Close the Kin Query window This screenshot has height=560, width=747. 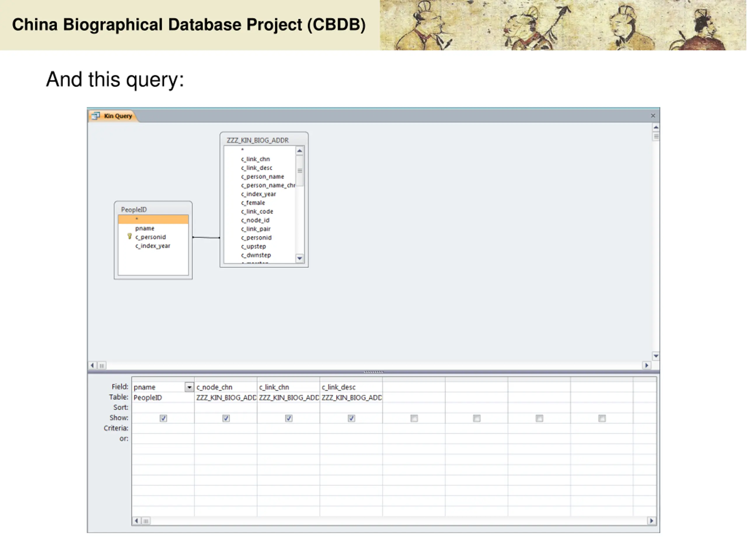click(653, 116)
